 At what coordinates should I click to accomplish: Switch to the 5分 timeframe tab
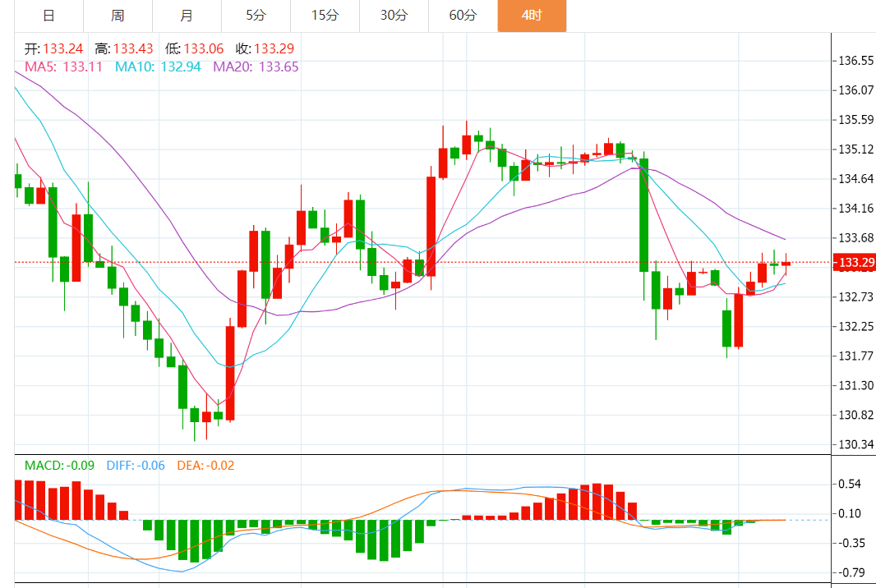point(256,16)
